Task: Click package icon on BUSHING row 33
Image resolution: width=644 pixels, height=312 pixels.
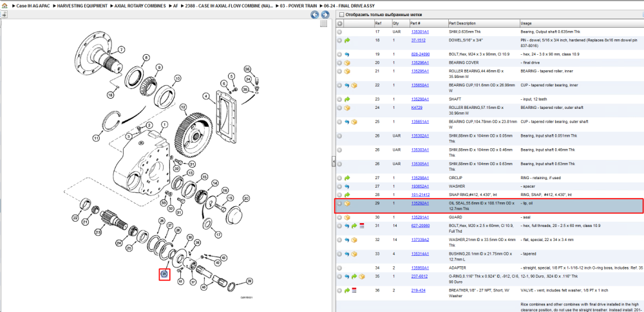Action: pos(354,253)
